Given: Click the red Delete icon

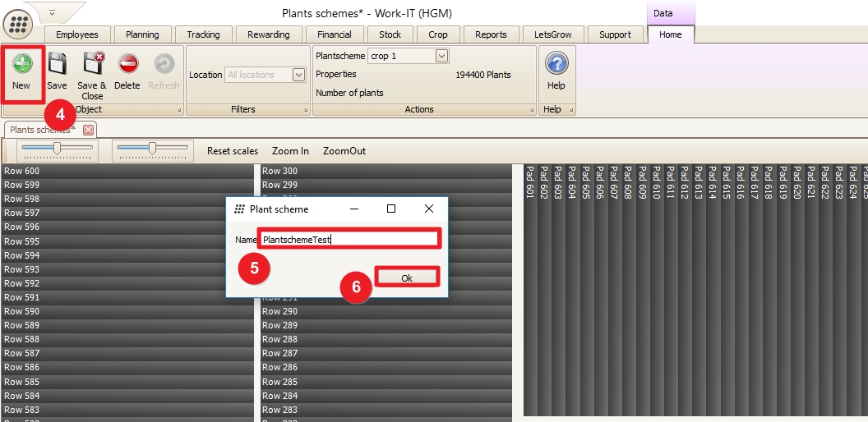Looking at the screenshot, I should point(128,63).
